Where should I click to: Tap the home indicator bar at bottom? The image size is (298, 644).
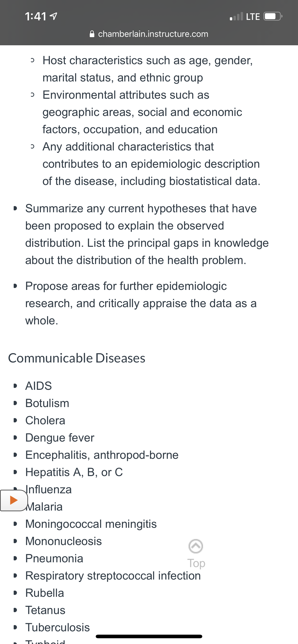point(149,636)
